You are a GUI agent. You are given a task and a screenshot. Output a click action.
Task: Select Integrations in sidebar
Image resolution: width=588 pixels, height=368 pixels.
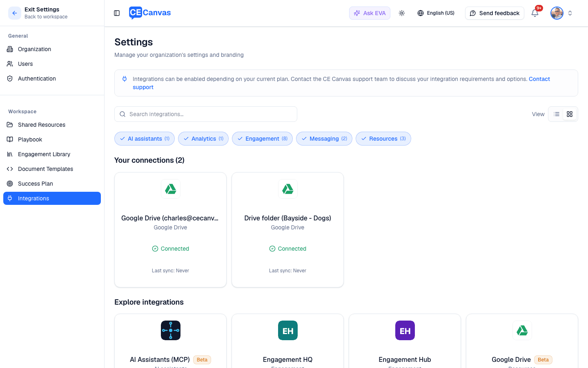(x=52, y=198)
